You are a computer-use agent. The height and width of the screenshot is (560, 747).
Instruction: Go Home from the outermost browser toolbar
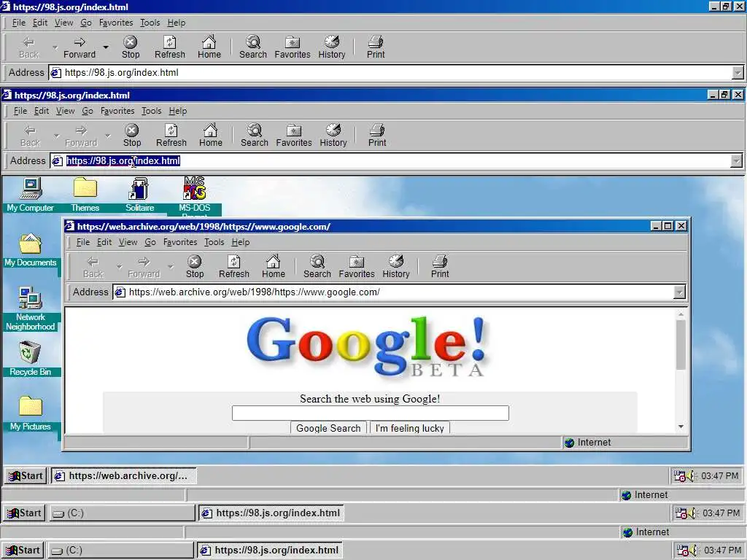(x=209, y=47)
